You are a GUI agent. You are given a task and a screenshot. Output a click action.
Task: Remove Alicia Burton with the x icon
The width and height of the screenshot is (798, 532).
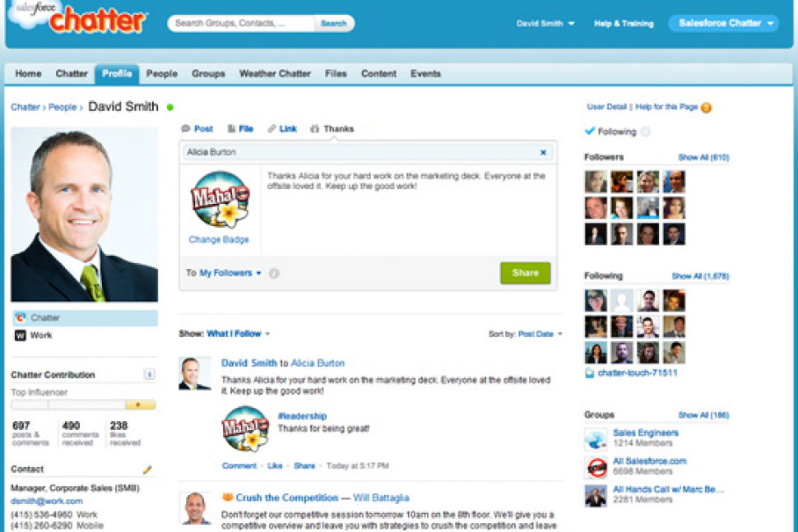[x=543, y=152]
